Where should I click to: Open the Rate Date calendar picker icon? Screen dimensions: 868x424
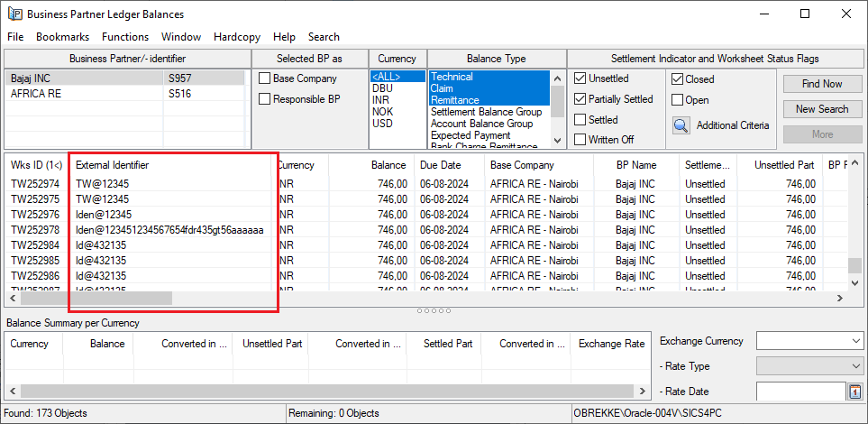[854, 392]
